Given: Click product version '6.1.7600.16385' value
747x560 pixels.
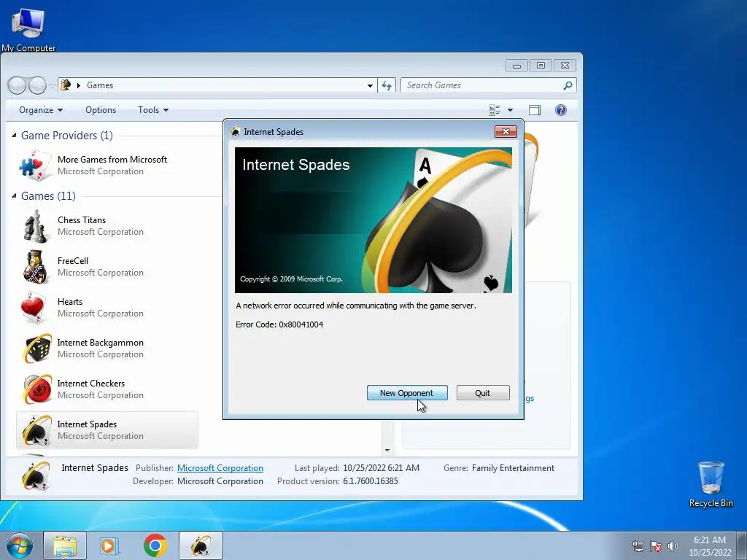Looking at the screenshot, I should (370, 481).
